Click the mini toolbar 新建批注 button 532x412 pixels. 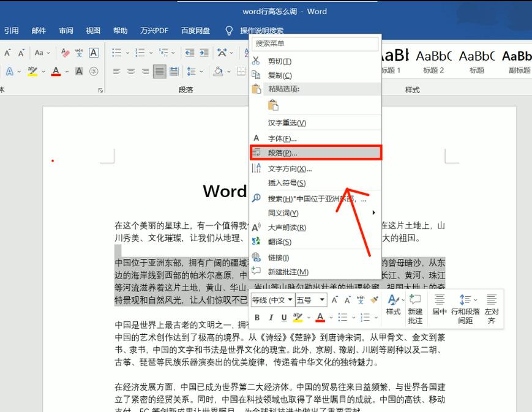tap(415, 309)
